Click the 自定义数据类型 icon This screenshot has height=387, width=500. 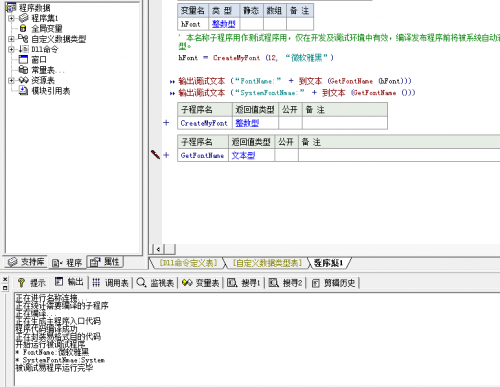[23, 39]
